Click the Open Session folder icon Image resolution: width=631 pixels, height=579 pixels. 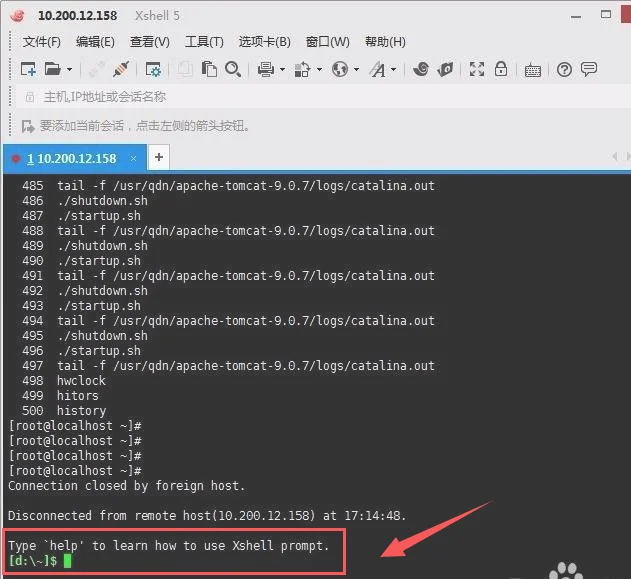(52, 69)
